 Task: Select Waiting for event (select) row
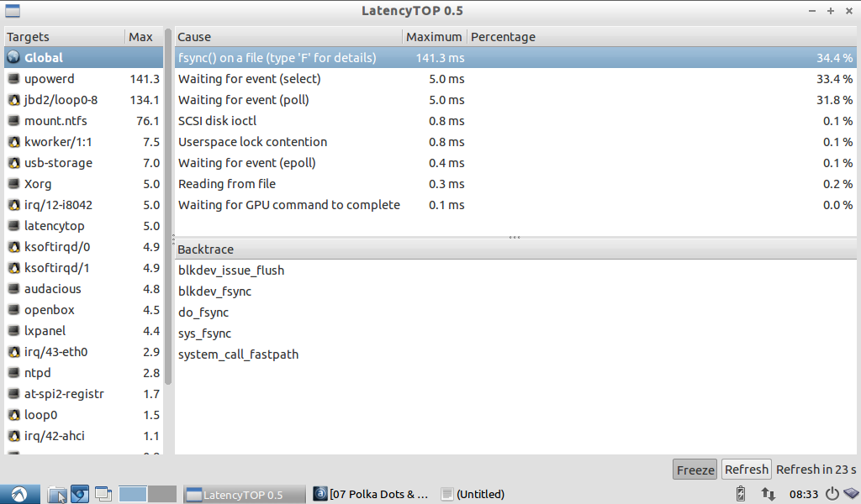pyautogui.click(x=515, y=78)
